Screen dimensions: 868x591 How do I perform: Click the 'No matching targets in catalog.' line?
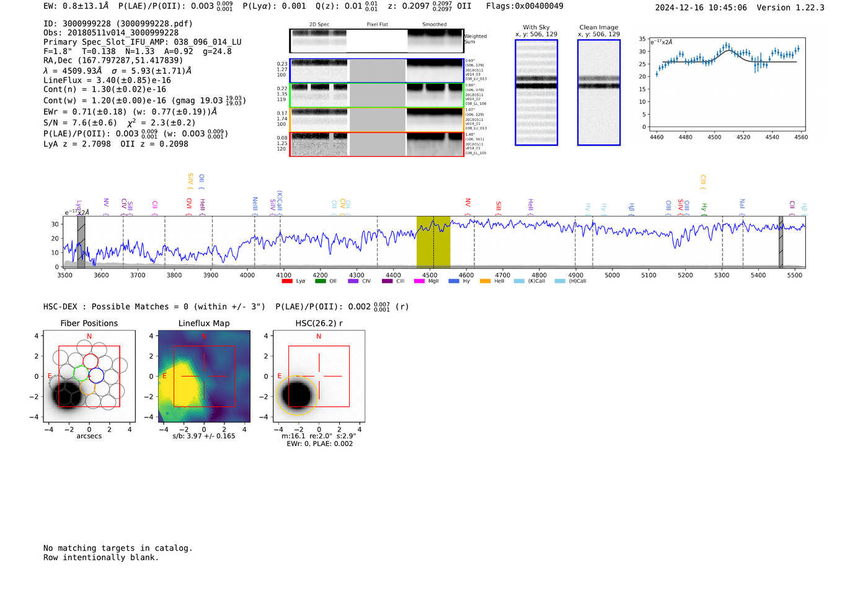118,548
